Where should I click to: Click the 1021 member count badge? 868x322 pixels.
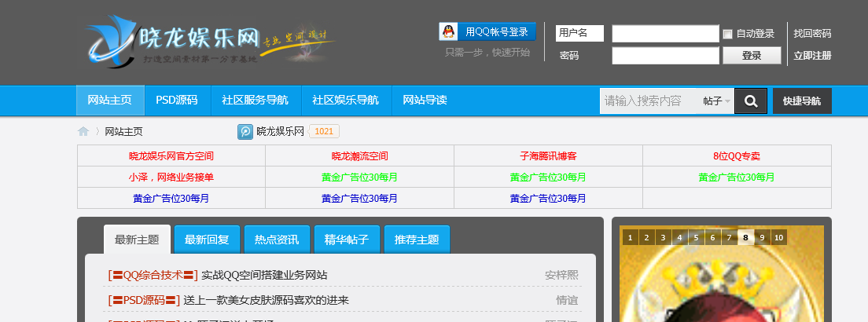324,132
